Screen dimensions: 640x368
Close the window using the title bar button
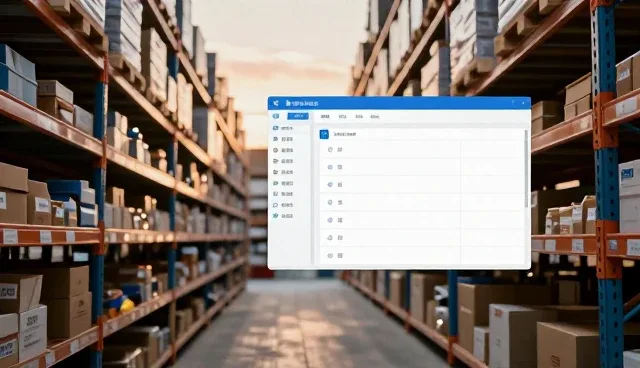point(523,103)
